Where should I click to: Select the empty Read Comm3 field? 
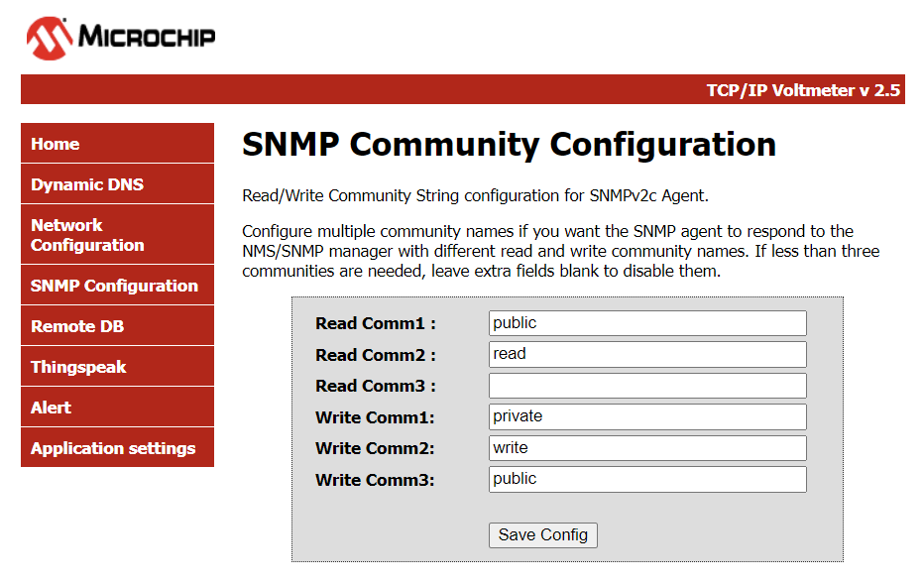[x=647, y=386]
